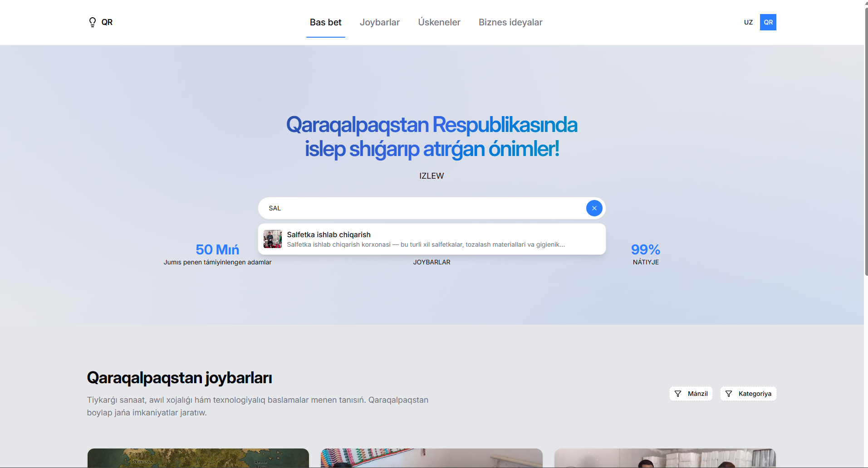Viewport: 868px width, 468px height.
Task: Click the funnel icon beside Mánzil
Action: 678,394
